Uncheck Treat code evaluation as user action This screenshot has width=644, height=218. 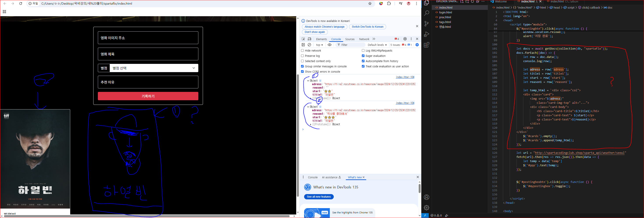pos(363,66)
